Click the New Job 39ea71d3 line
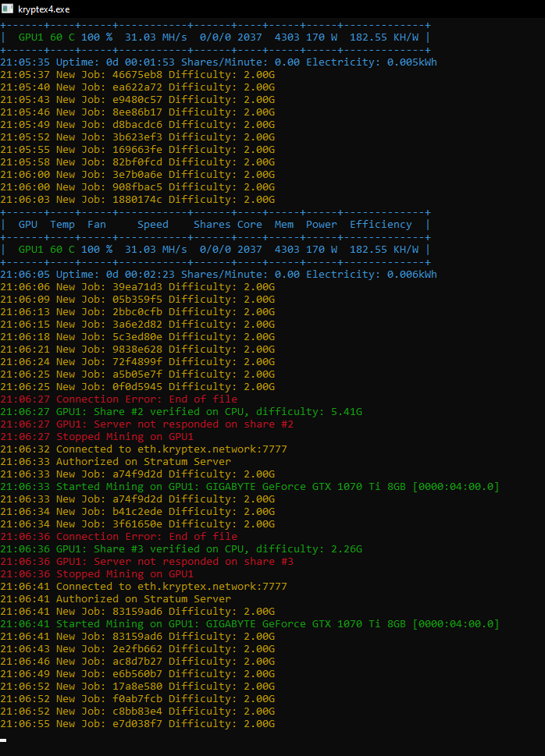Viewport: 545px width, 756px height. point(137,287)
